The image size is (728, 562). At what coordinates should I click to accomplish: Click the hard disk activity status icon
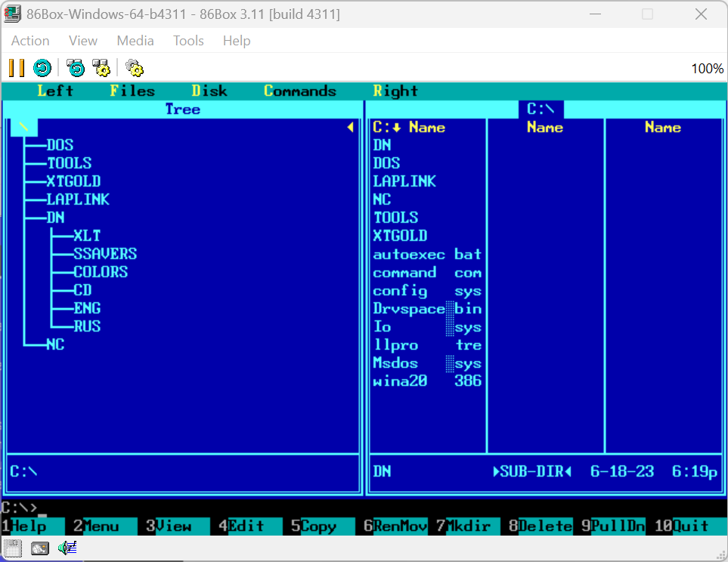pos(39,548)
